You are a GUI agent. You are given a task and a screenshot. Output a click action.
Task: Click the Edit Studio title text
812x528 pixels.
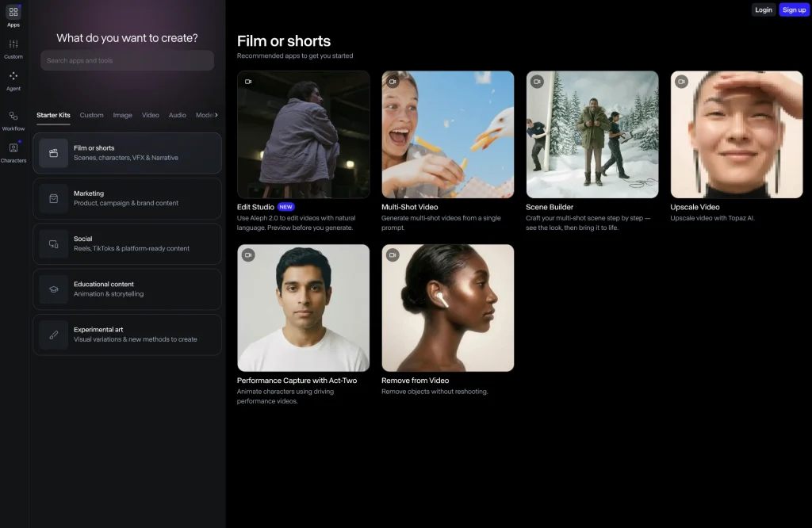[x=256, y=207]
